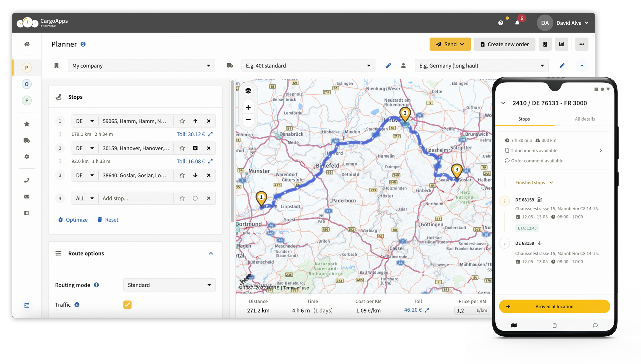
Task: Open the Orders O sidebar icon
Action: coord(27,84)
